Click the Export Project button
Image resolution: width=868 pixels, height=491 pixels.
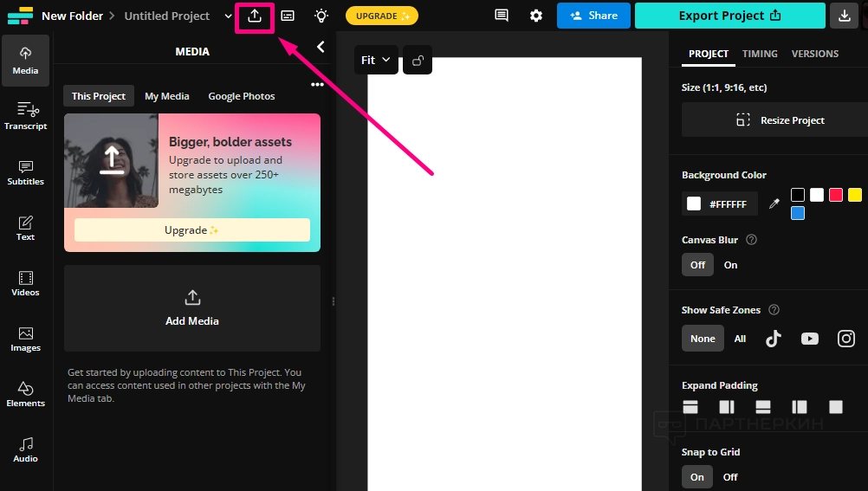point(729,16)
